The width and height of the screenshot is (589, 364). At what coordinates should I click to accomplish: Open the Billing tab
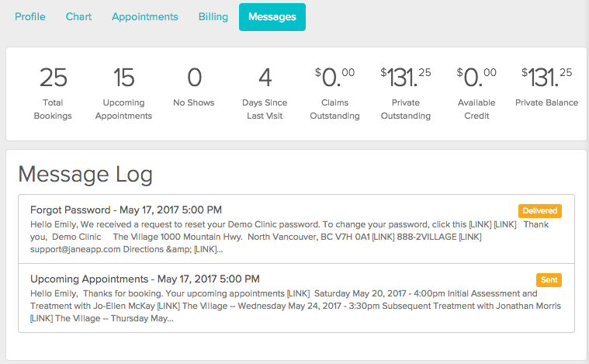point(213,17)
